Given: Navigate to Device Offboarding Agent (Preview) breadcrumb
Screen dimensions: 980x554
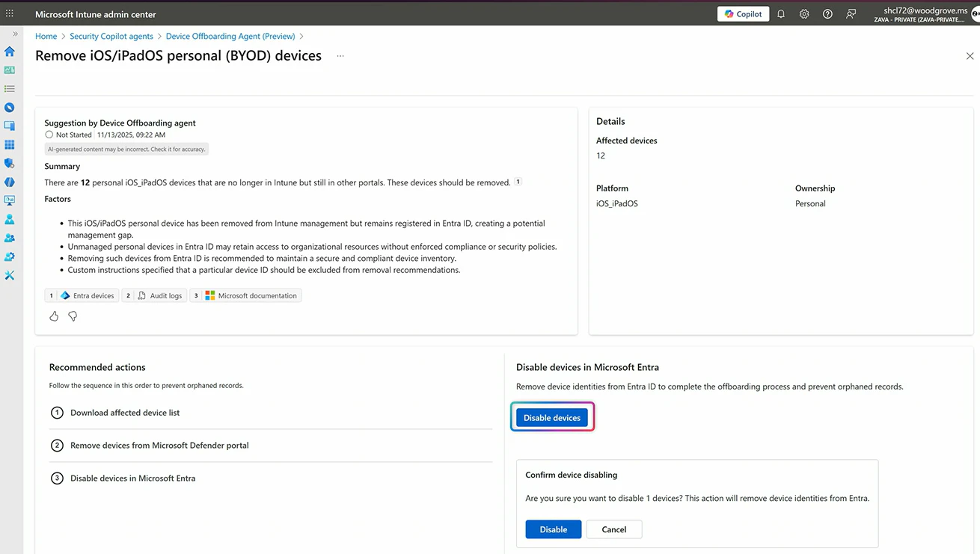Looking at the screenshot, I should point(230,36).
